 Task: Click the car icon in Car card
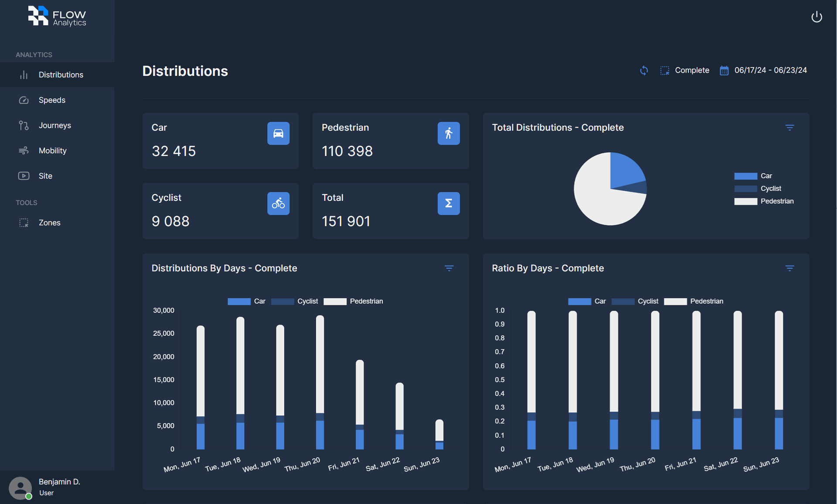[x=278, y=133]
